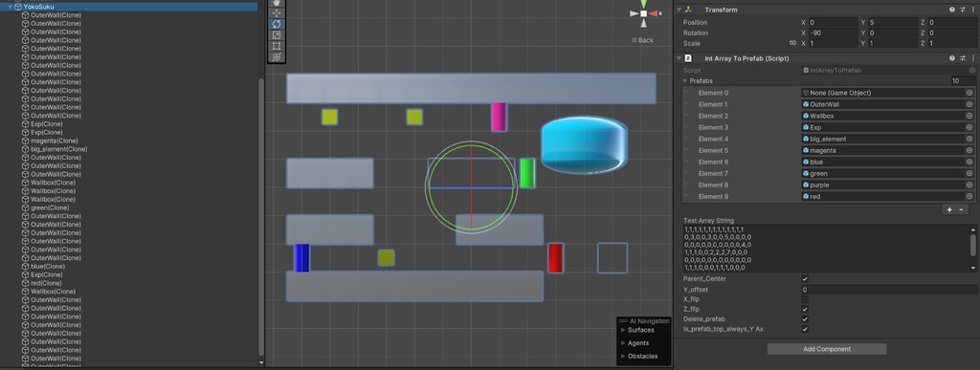Select the Rotate tool in scene toolbar
The image size is (980, 370).
pyautogui.click(x=277, y=24)
